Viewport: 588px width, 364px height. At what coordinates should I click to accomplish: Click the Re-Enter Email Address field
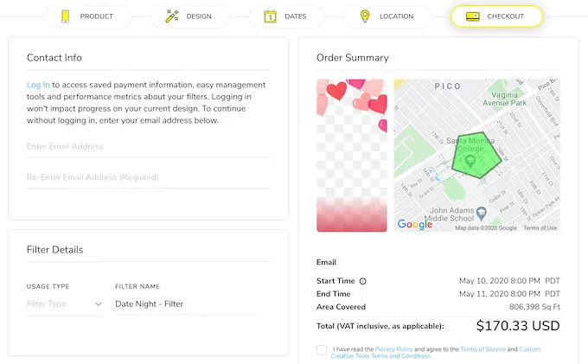click(148, 178)
